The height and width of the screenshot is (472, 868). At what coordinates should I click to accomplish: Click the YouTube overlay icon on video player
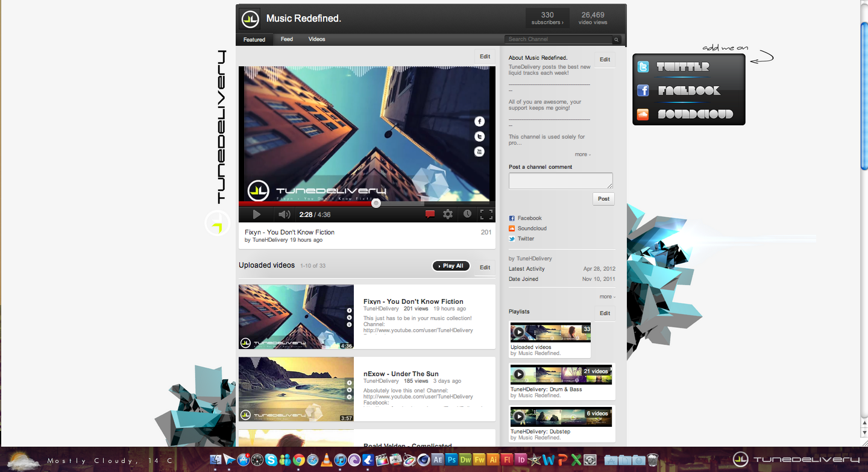(479, 151)
